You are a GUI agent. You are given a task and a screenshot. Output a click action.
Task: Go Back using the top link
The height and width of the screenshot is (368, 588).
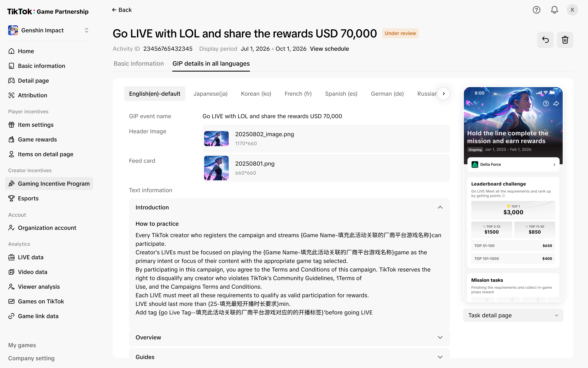[x=122, y=10]
